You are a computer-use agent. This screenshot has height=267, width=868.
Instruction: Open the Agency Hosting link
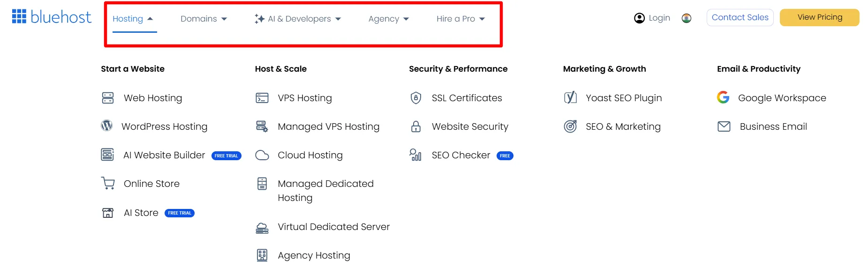(x=314, y=255)
